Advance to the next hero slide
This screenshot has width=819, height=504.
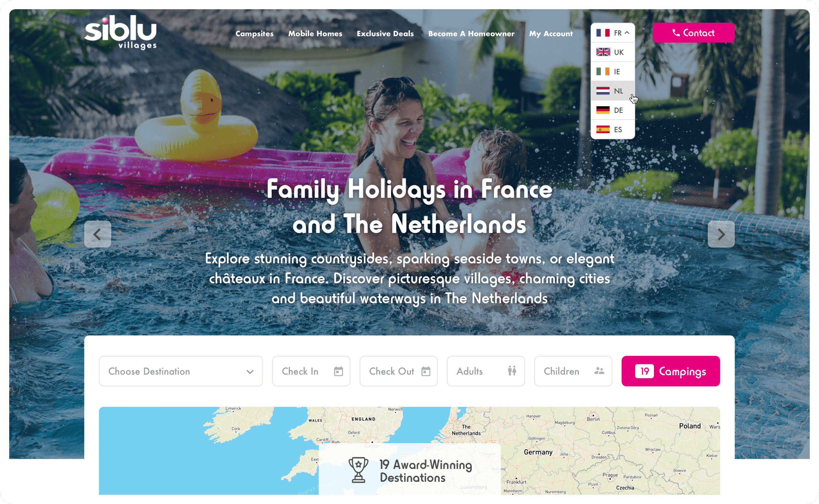(721, 234)
